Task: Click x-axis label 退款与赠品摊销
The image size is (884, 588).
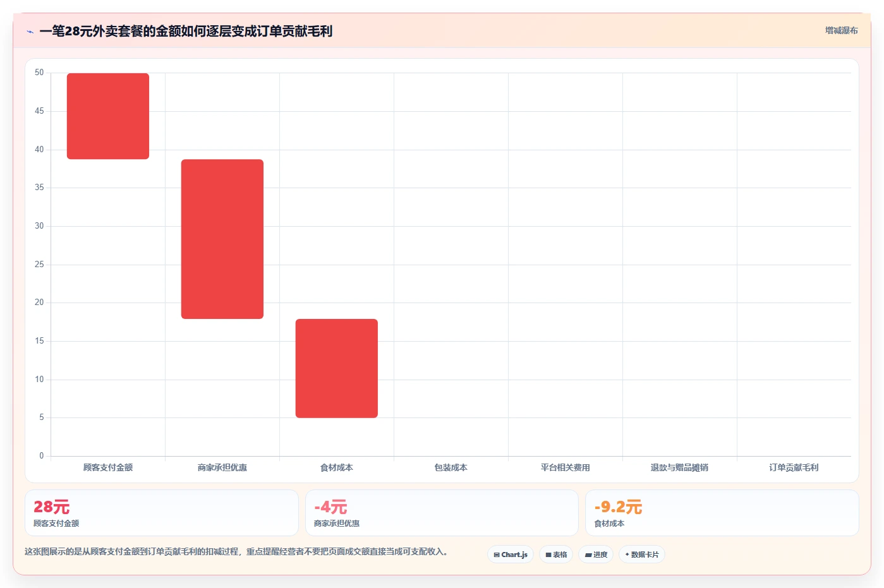Action: click(680, 467)
